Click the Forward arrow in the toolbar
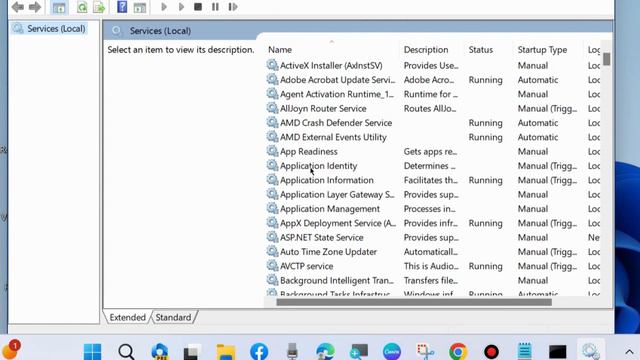 click(x=35, y=7)
